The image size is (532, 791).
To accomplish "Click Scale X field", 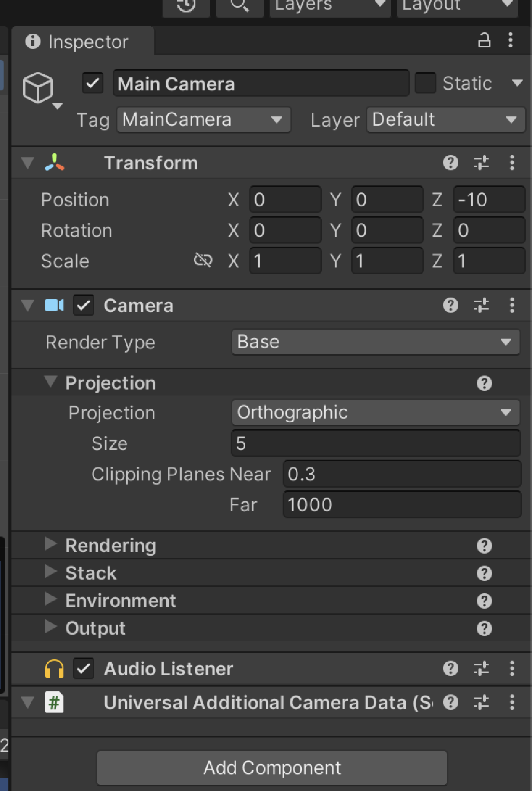I will click(285, 261).
